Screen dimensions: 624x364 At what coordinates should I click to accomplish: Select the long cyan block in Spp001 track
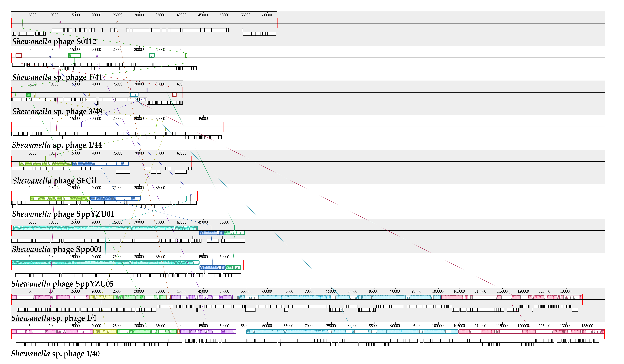click(105, 228)
